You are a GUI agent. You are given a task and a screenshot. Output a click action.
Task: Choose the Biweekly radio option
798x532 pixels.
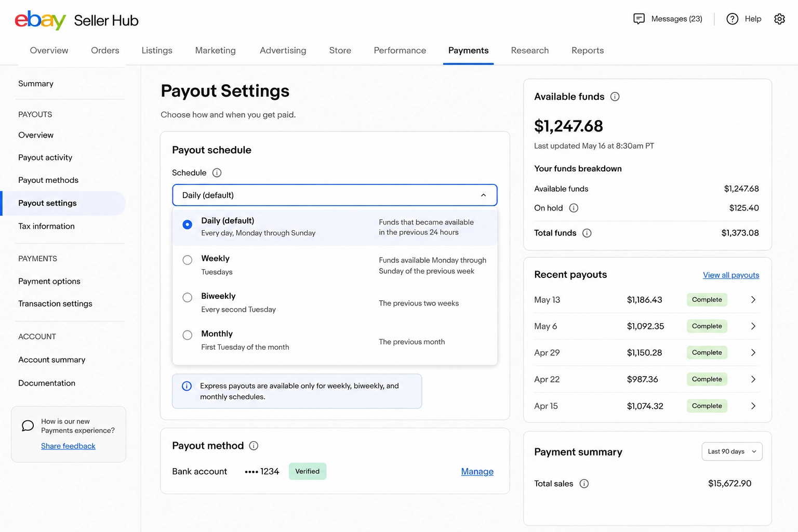(188, 297)
